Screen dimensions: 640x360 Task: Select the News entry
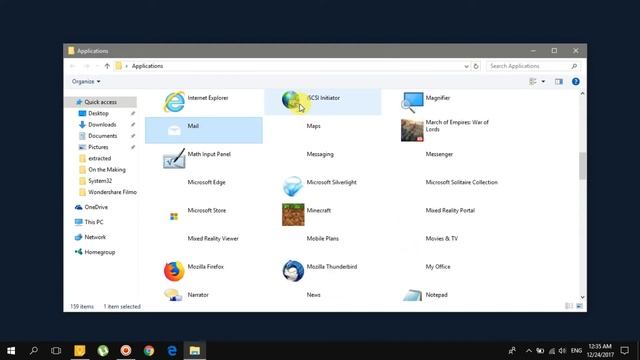tap(313, 295)
